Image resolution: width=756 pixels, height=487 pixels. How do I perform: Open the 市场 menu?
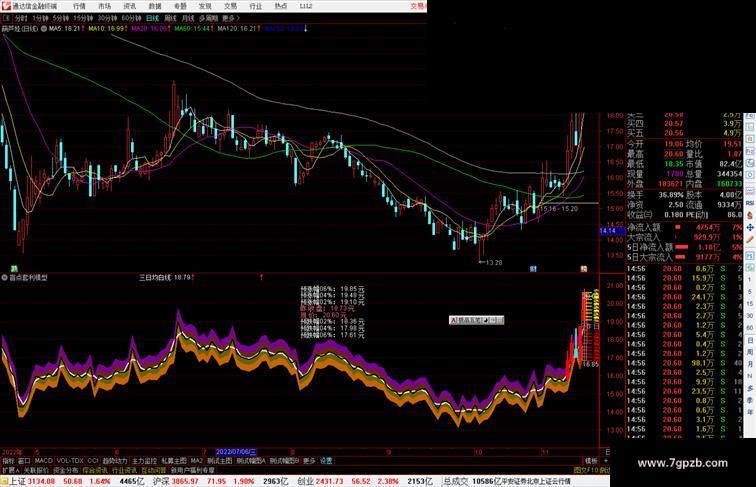point(104,6)
